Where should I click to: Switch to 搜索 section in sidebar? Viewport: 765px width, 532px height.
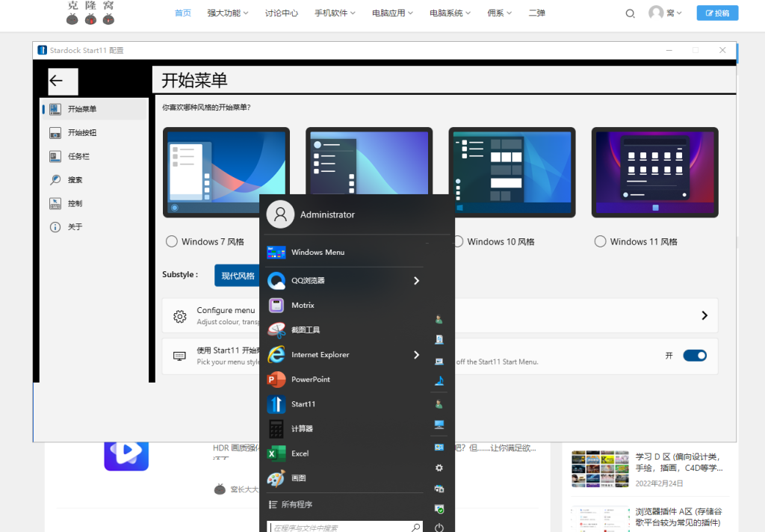[x=94, y=179]
